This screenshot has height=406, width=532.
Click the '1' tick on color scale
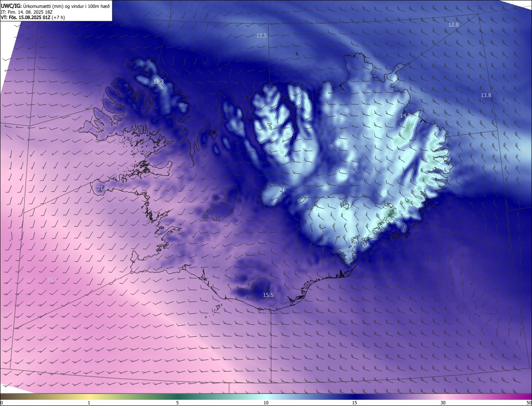click(x=89, y=403)
